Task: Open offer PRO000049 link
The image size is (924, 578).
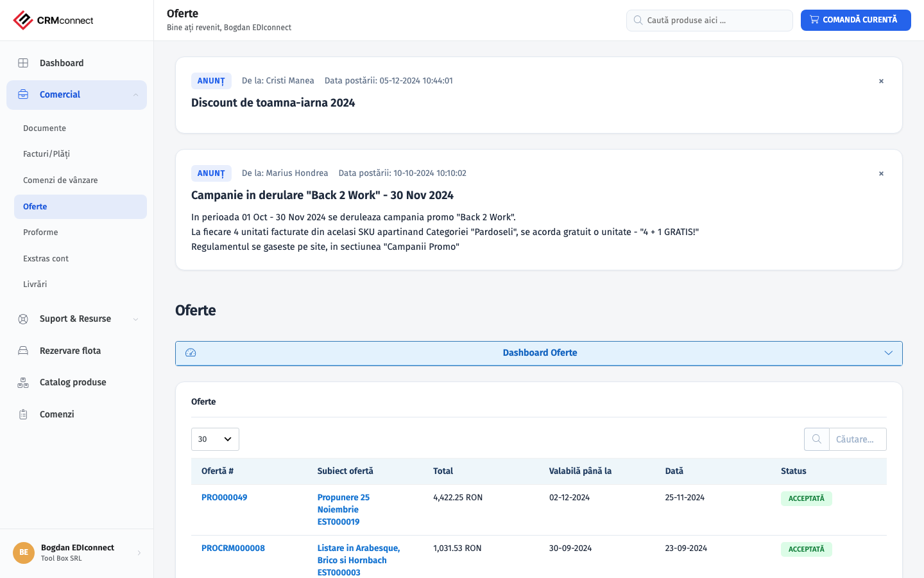Action: [224, 498]
